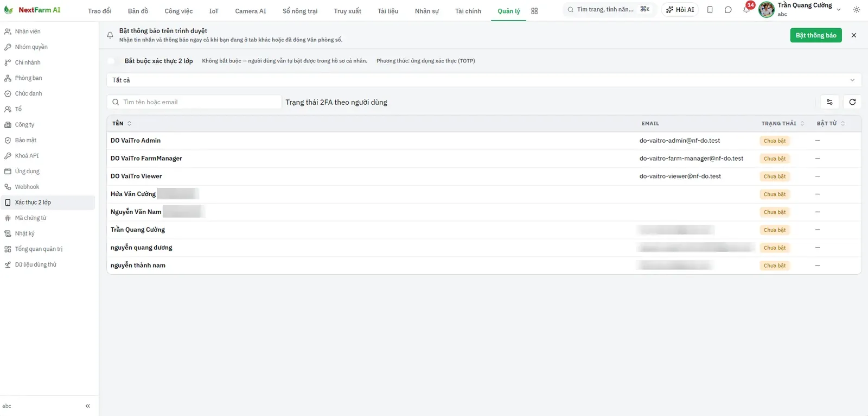
Task: Sort the table by the TÊN column
Action: click(122, 123)
